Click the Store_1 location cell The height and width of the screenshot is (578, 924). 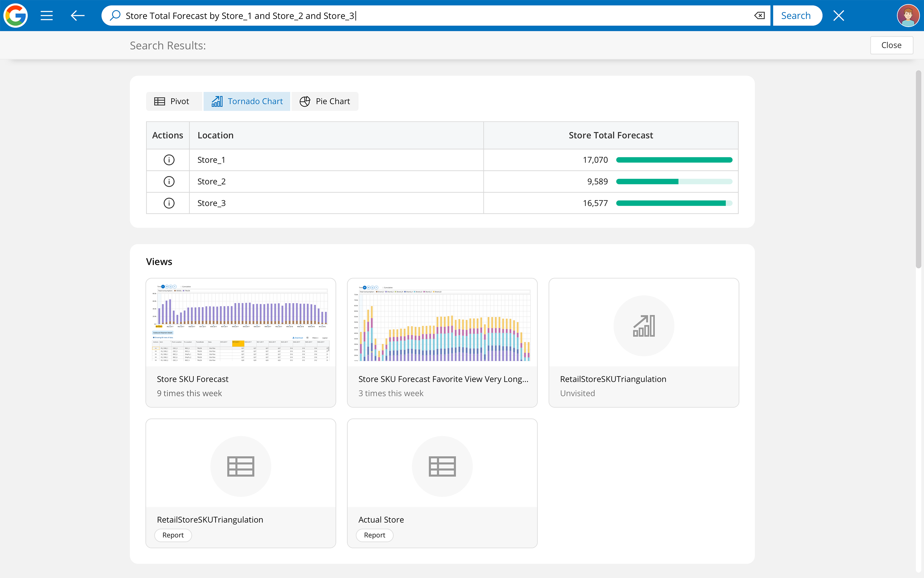337,160
